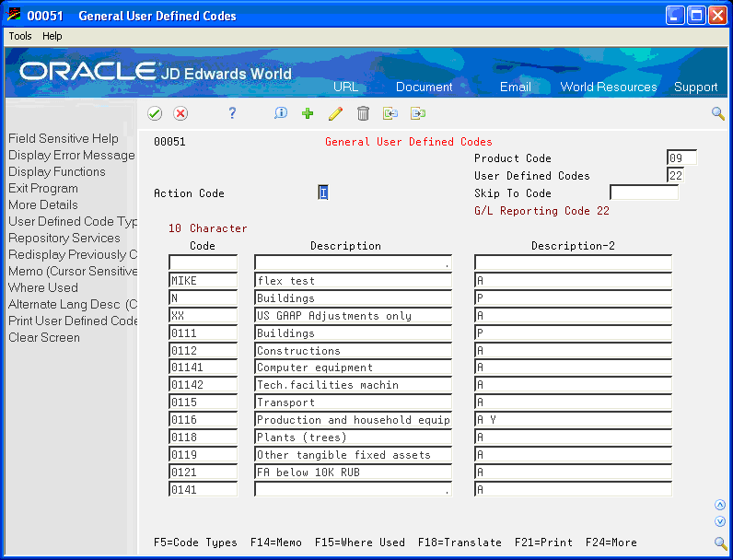The height and width of the screenshot is (560, 733).
Task: Open the Support banner link
Action: tap(695, 87)
